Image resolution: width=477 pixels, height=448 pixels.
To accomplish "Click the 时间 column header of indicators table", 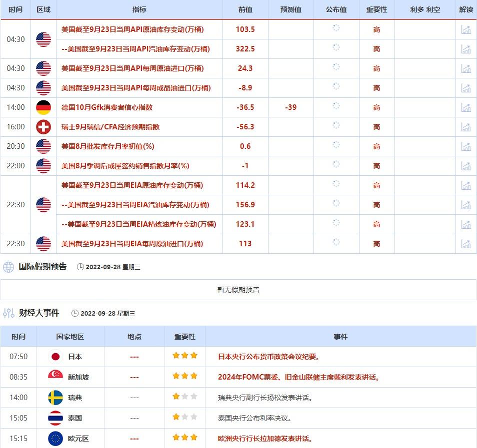I will 15,9.
